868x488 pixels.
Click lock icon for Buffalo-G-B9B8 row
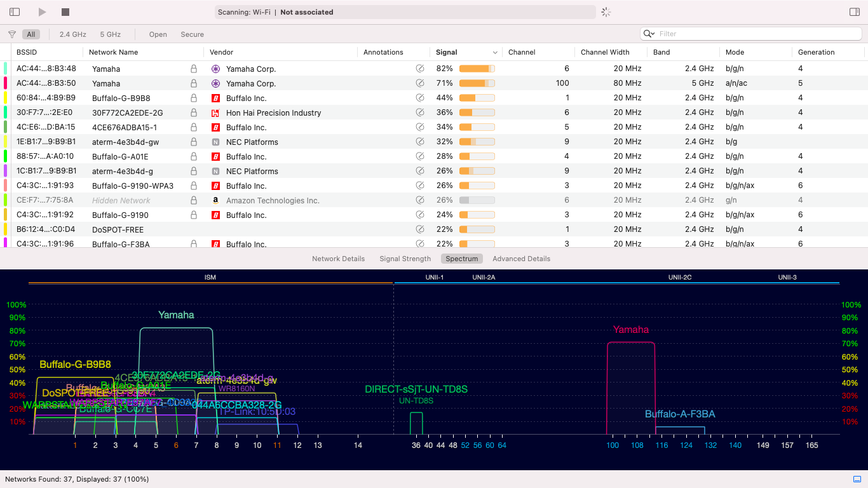tap(194, 98)
